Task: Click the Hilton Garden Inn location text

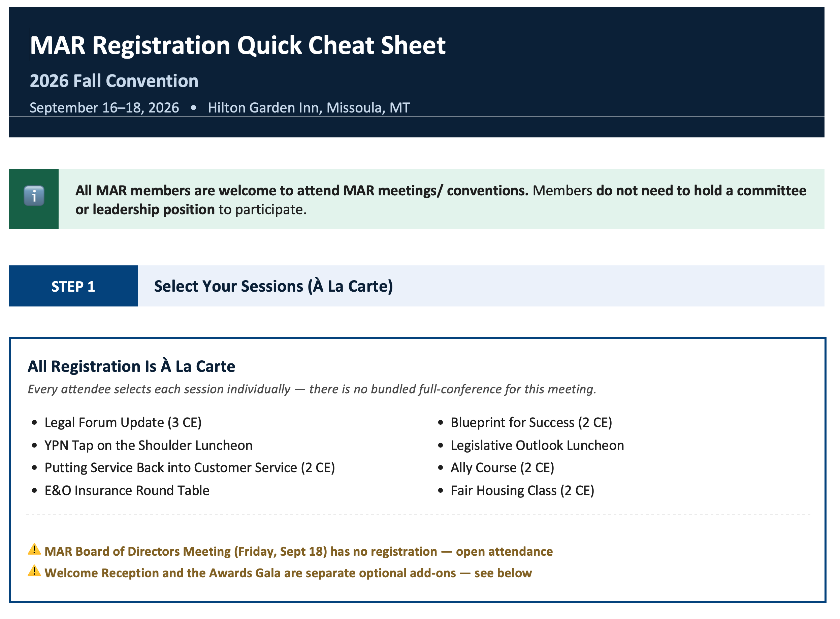Action: pos(309,108)
